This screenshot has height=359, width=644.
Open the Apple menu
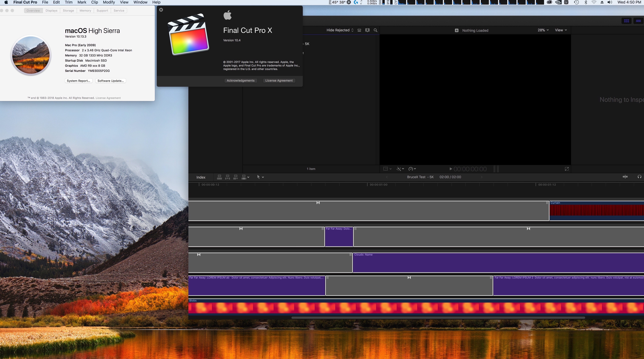(x=6, y=2)
